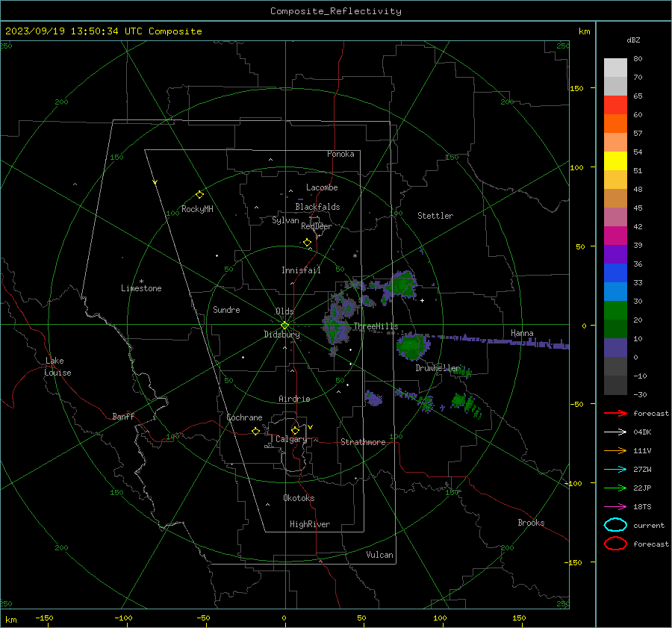
Task: Click the Sylvan label
Action: point(285,220)
